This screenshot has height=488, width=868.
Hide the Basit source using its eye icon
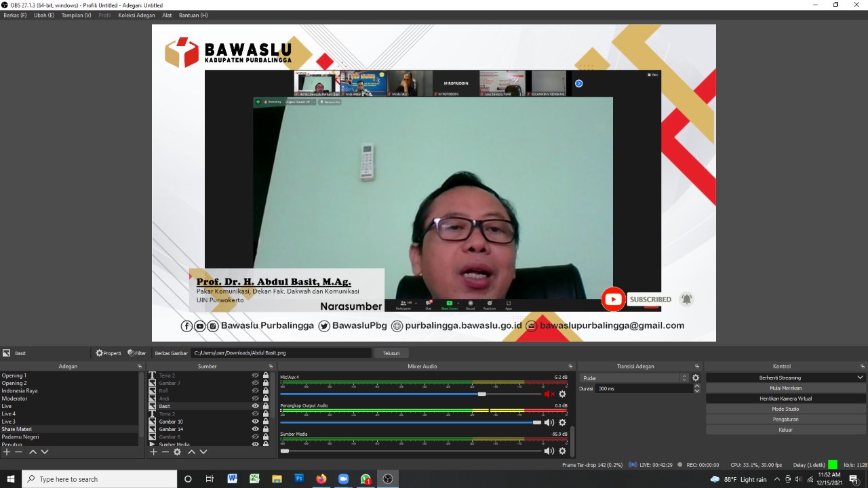pos(256,406)
